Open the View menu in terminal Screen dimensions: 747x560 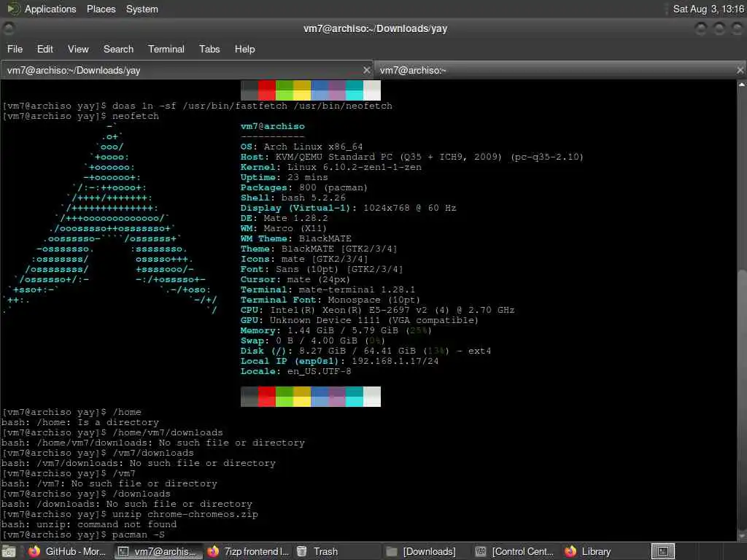click(78, 49)
